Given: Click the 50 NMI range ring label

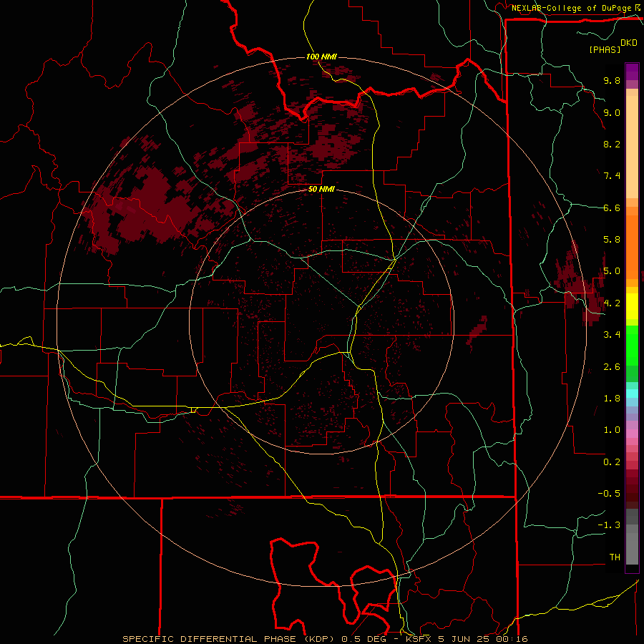Looking at the screenshot, I should 321,190.
